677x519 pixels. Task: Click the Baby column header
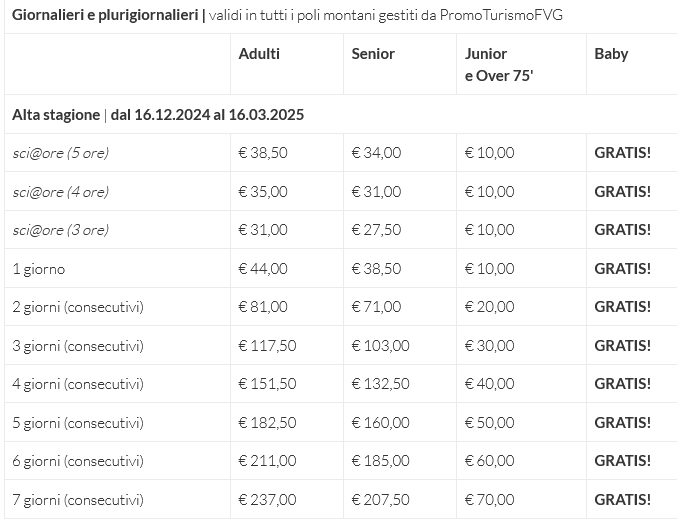pyautogui.click(x=611, y=54)
